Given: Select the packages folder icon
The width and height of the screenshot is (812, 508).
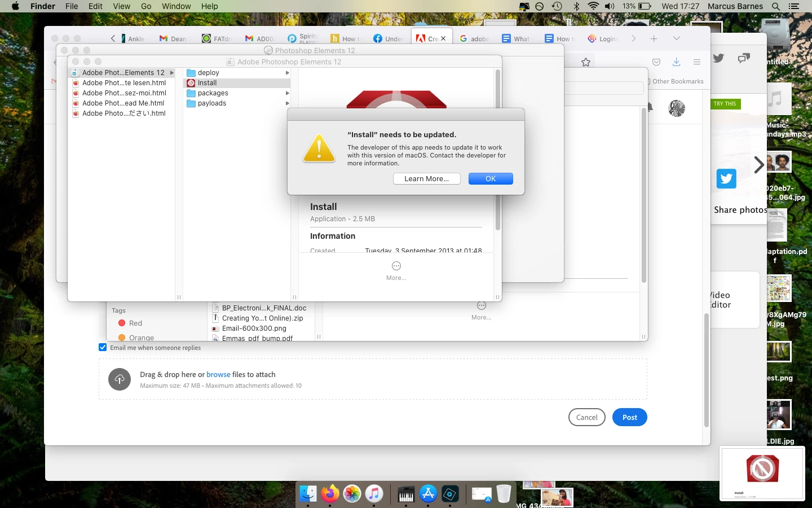Looking at the screenshot, I should click(191, 93).
